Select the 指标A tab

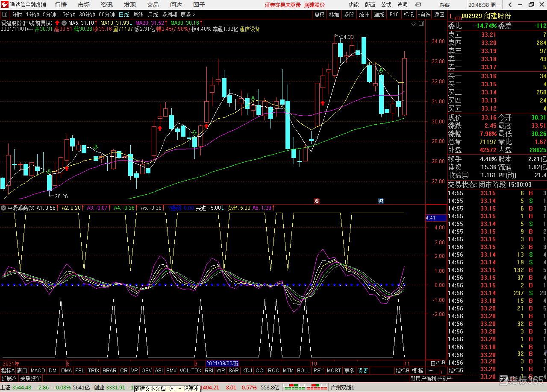tap(8, 371)
